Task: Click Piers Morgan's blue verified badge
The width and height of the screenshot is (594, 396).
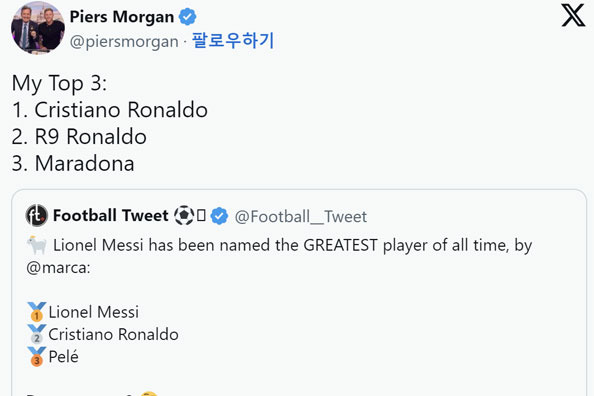Action: point(187,17)
